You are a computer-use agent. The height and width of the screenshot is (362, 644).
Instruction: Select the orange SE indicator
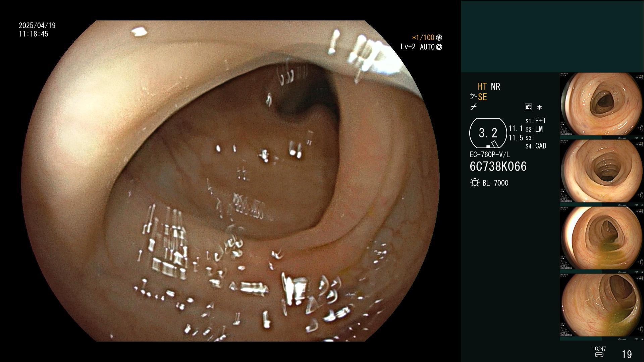(482, 97)
